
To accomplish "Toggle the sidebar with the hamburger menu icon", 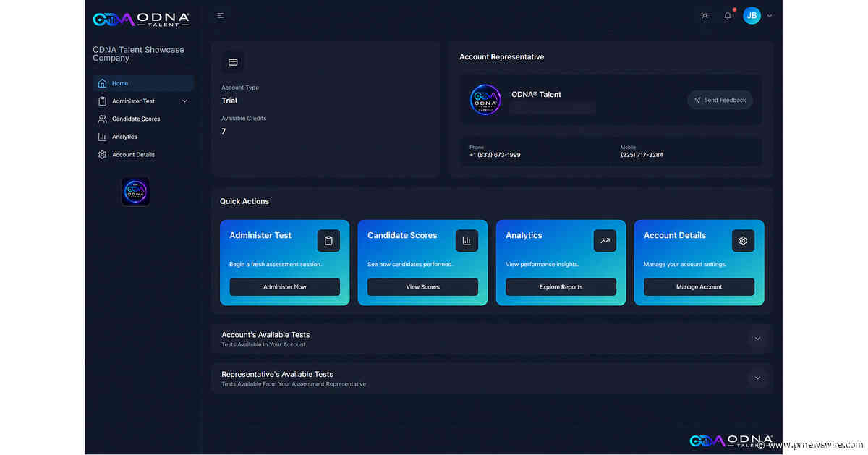I will point(221,16).
